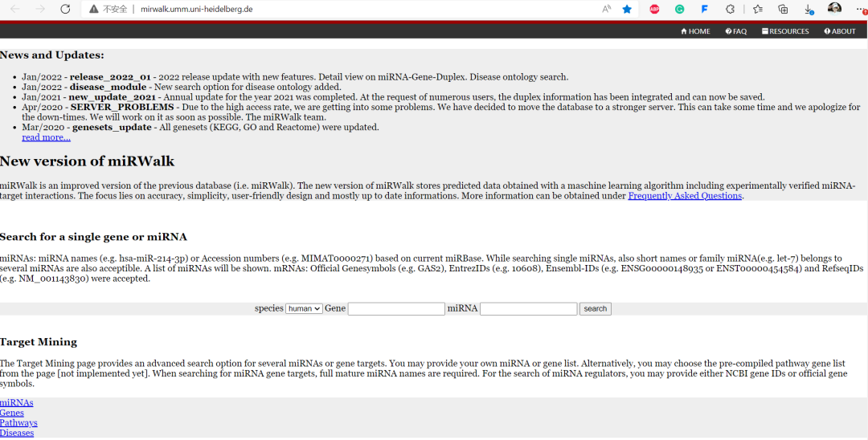Open the Frequently Asked Questions link

tap(685, 196)
